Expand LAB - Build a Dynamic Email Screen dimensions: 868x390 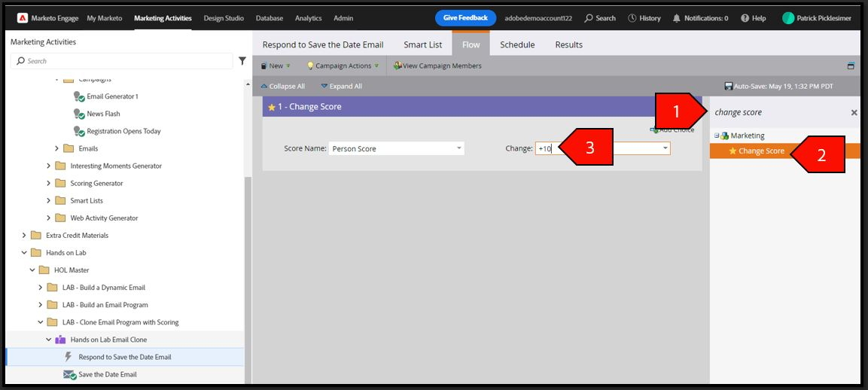[40, 288]
